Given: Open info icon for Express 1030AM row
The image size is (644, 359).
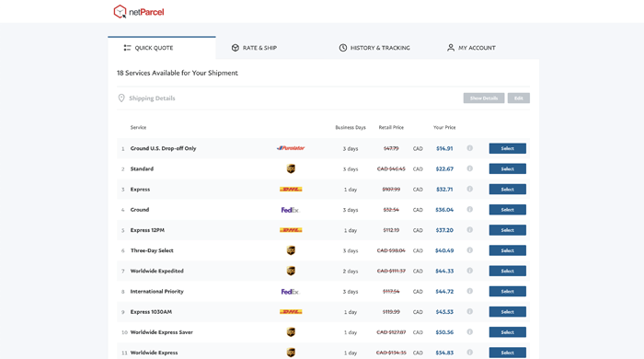Looking at the screenshot, I should pos(470,311).
